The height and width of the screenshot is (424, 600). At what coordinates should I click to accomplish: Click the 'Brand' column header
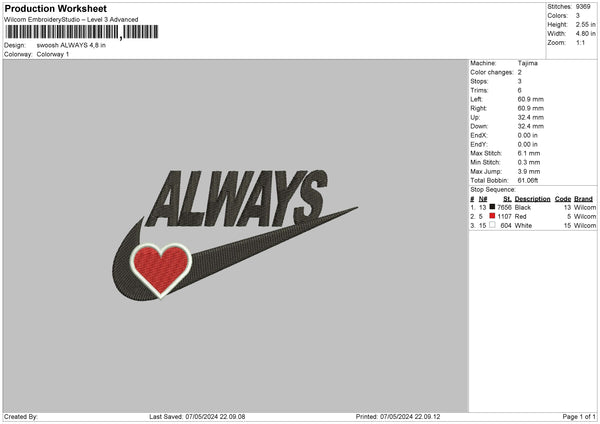(x=583, y=199)
